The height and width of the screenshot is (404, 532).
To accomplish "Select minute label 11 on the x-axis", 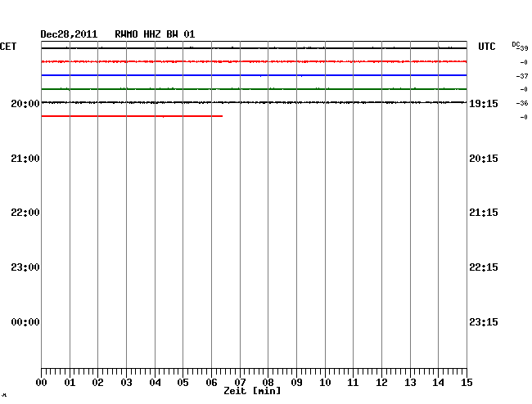I will click(353, 383).
